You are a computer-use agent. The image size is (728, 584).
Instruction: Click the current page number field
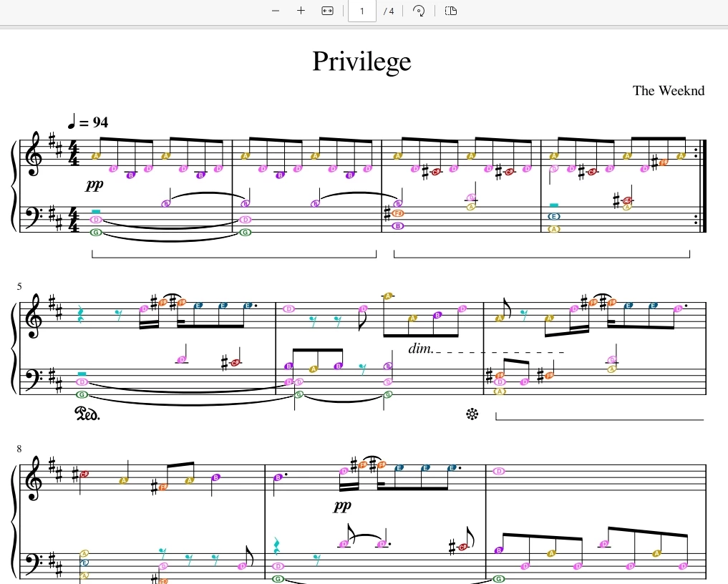click(x=361, y=11)
